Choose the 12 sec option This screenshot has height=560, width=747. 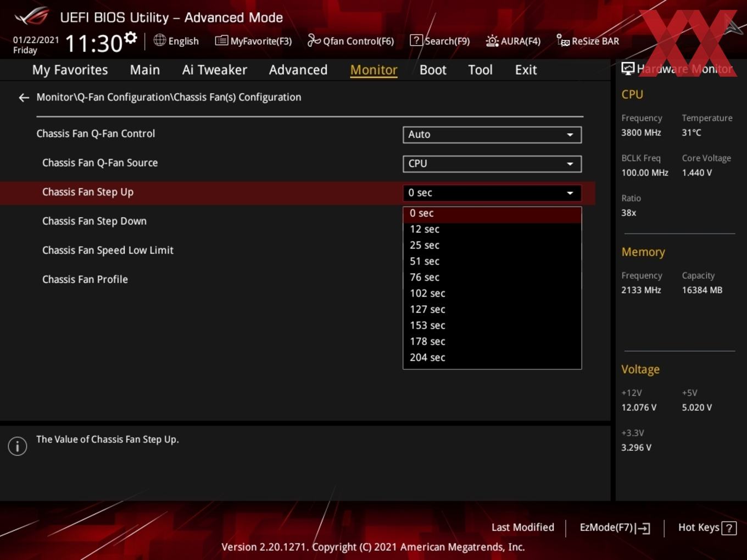pyautogui.click(x=492, y=229)
